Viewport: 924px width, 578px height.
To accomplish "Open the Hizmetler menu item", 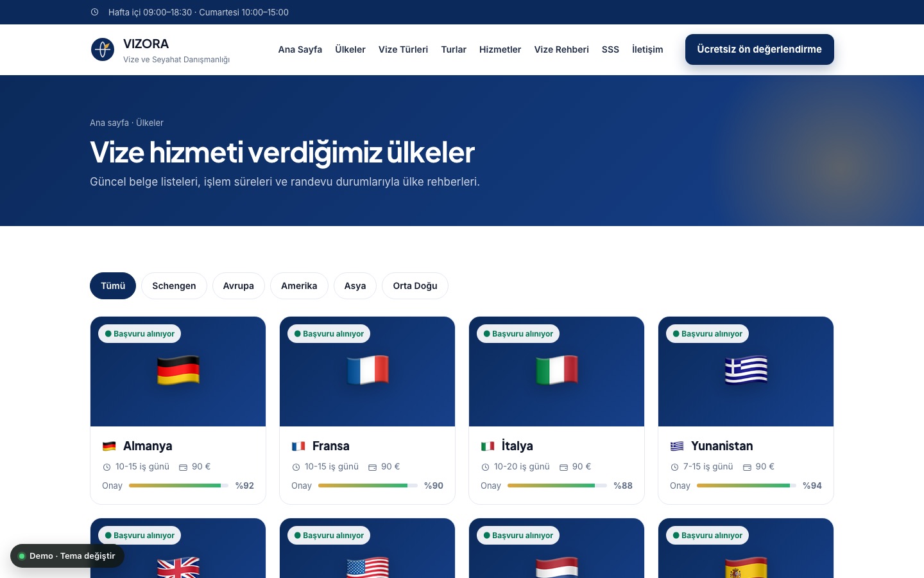I will pyautogui.click(x=500, y=49).
